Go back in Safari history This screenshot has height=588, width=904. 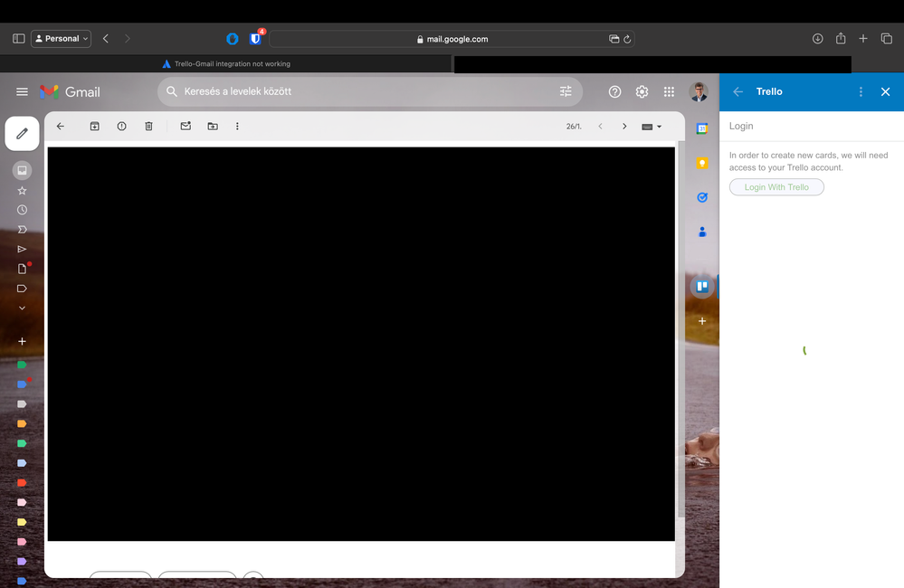pos(106,39)
